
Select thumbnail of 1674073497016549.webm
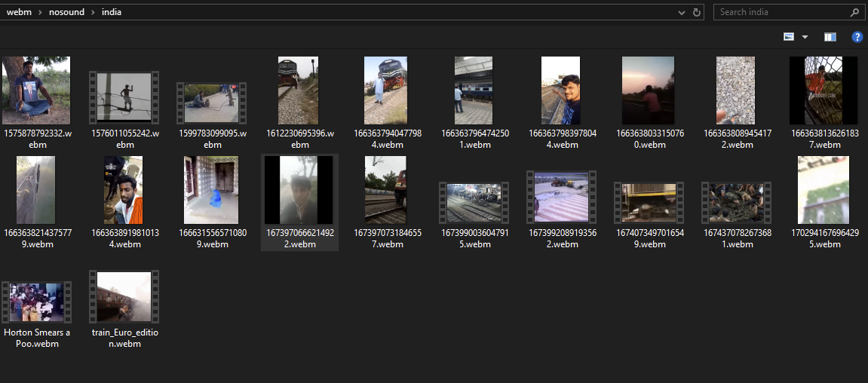pos(649,203)
